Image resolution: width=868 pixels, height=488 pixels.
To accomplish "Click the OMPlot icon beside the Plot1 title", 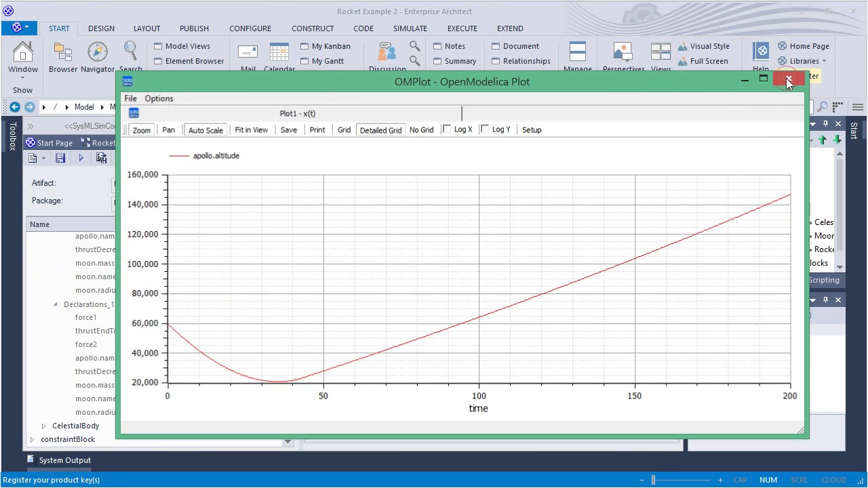I will [x=134, y=113].
